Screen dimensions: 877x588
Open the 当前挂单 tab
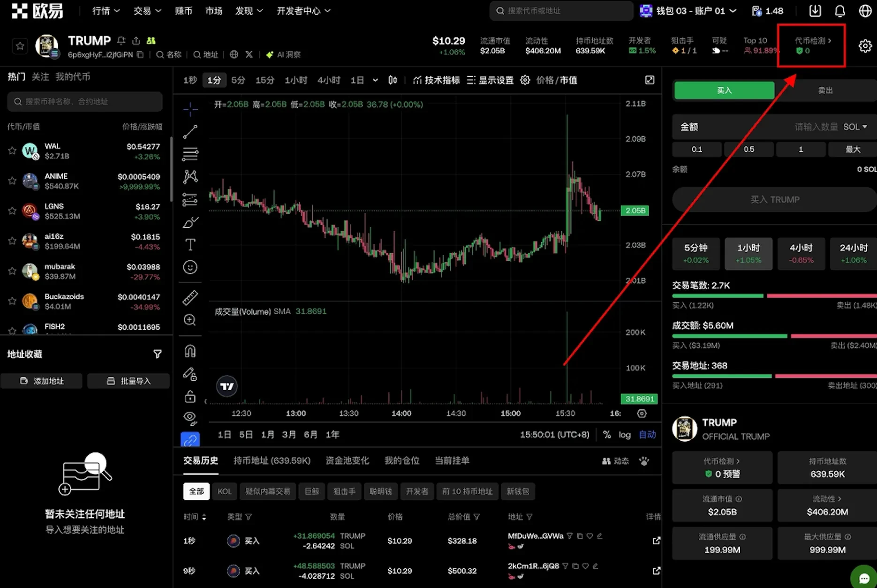pyautogui.click(x=452, y=460)
